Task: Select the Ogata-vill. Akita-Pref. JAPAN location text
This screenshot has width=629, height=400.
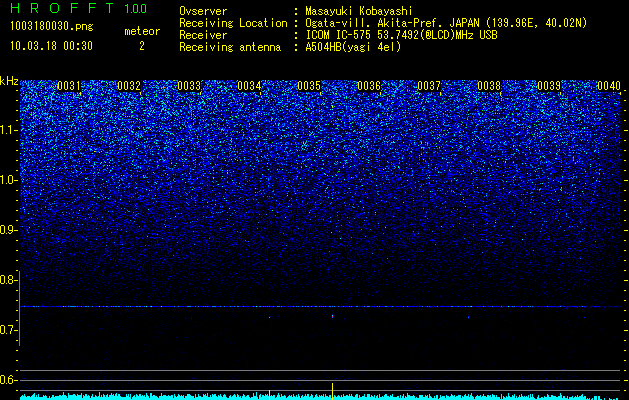Action: click(x=446, y=23)
